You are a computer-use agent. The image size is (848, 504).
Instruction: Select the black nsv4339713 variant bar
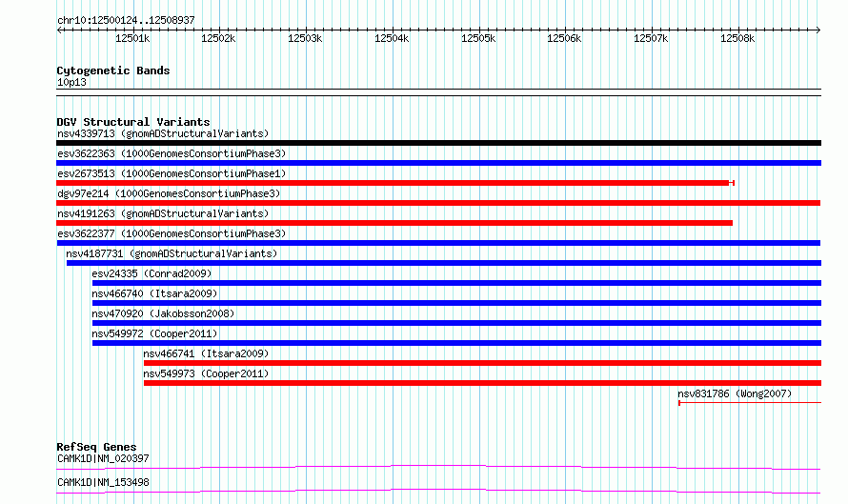438,143
